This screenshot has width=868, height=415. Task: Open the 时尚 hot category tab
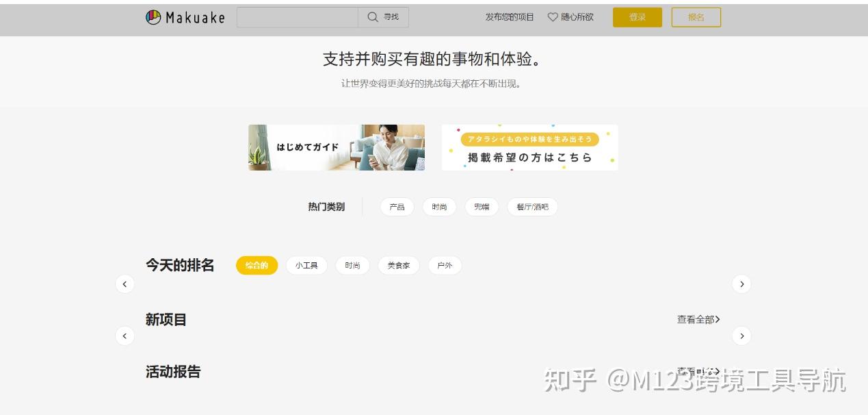[x=438, y=206]
